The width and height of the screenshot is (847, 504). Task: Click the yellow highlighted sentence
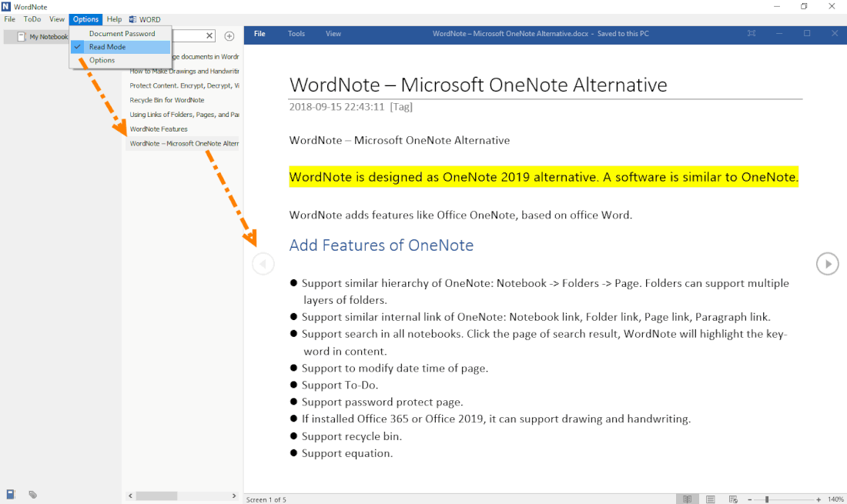pyautogui.click(x=544, y=177)
